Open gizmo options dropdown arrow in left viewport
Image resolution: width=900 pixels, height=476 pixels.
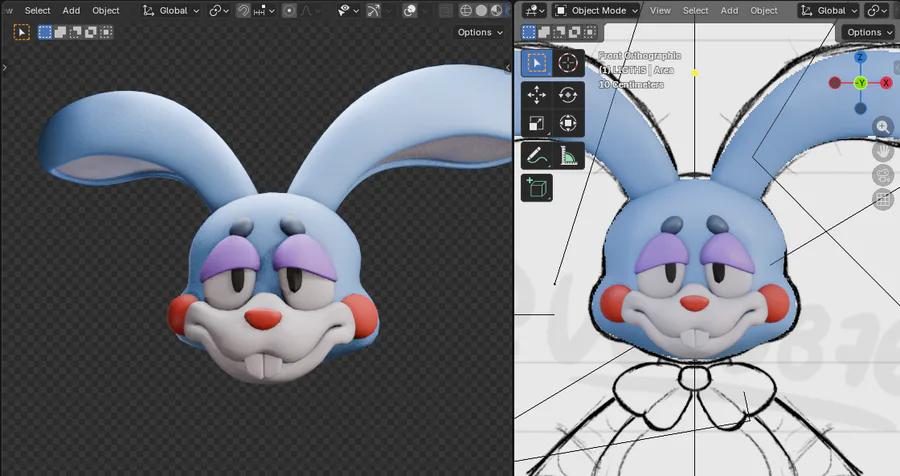click(x=389, y=10)
